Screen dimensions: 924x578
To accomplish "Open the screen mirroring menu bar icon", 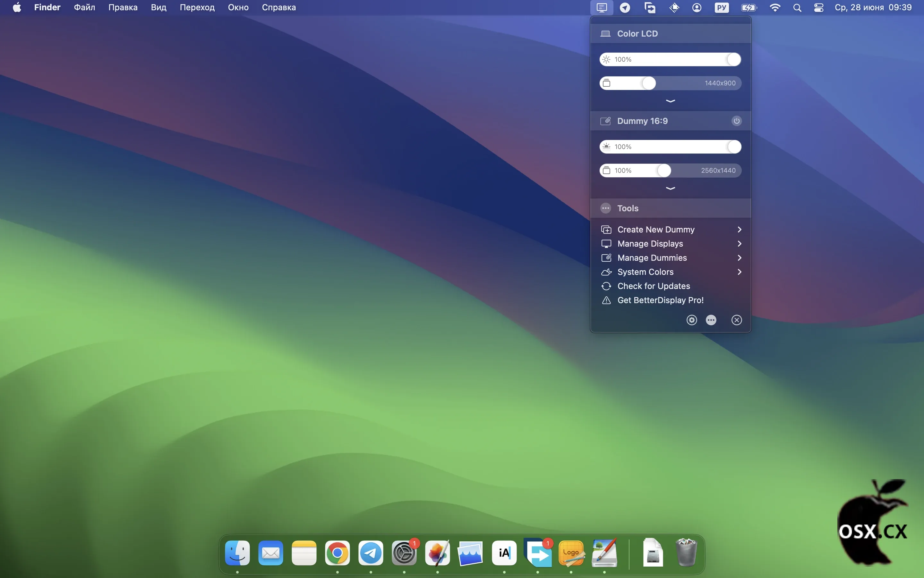I will (x=649, y=8).
